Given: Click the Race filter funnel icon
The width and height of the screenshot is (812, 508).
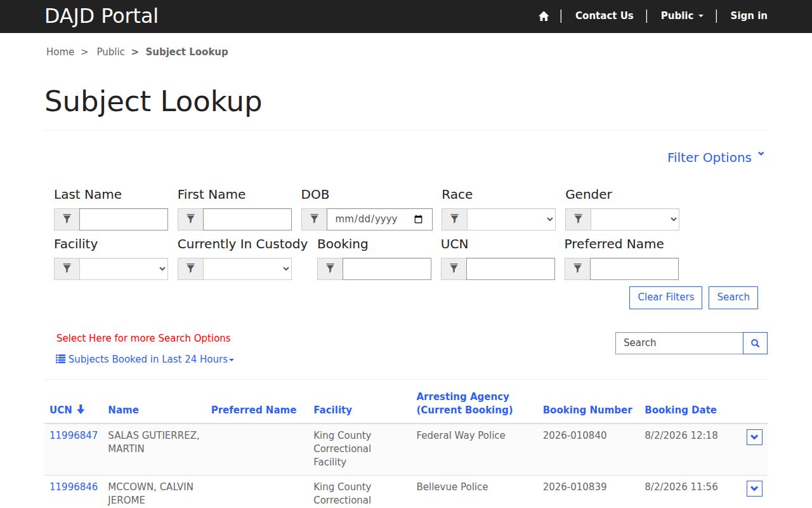Looking at the screenshot, I should coord(454,219).
